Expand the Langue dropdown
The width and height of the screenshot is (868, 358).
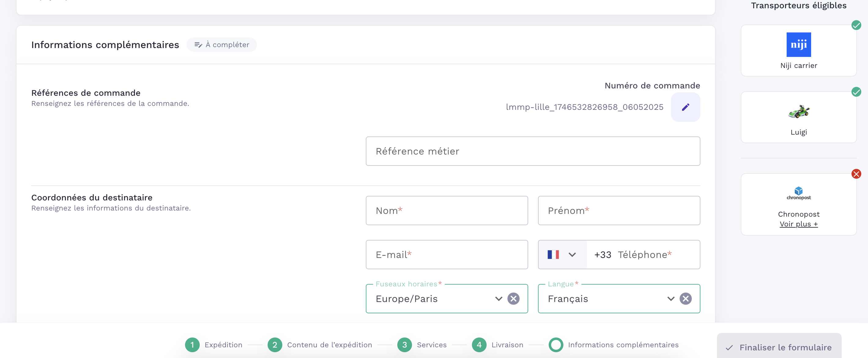coord(670,299)
